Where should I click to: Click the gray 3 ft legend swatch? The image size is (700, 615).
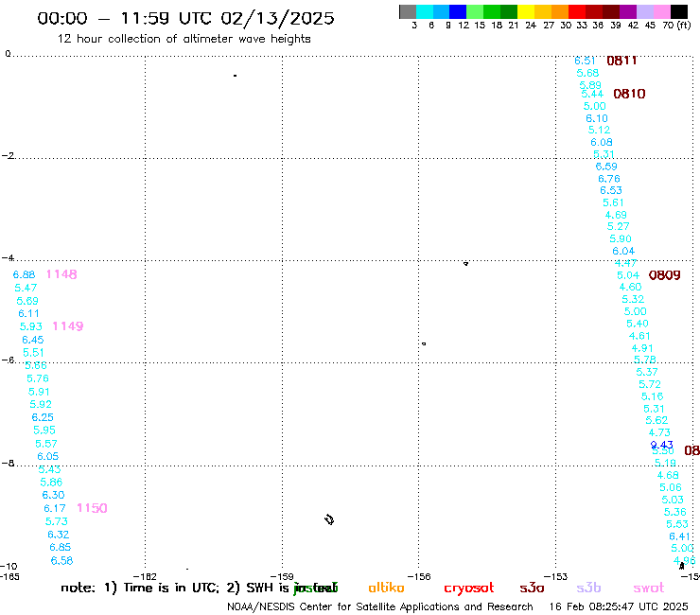point(408,11)
